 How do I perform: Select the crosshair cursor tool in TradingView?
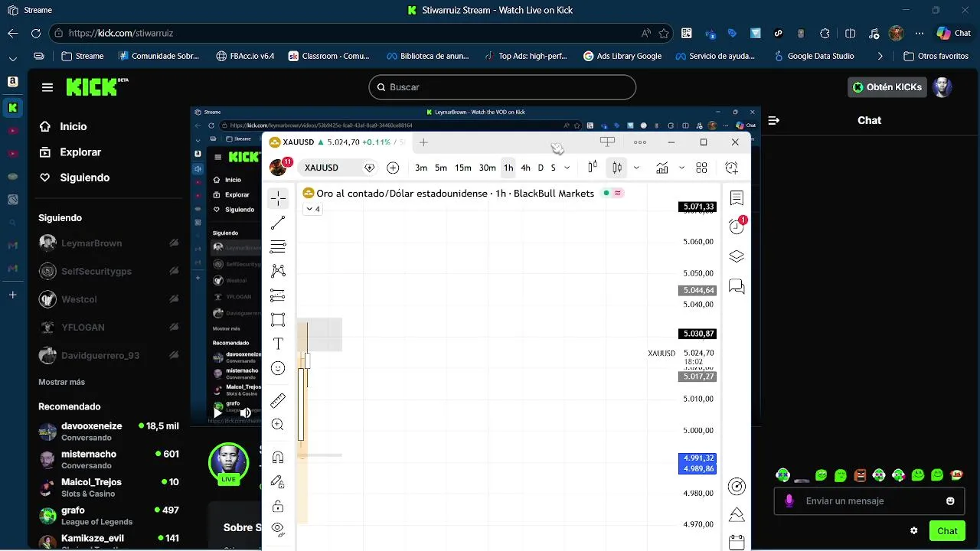tap(278, 199)
